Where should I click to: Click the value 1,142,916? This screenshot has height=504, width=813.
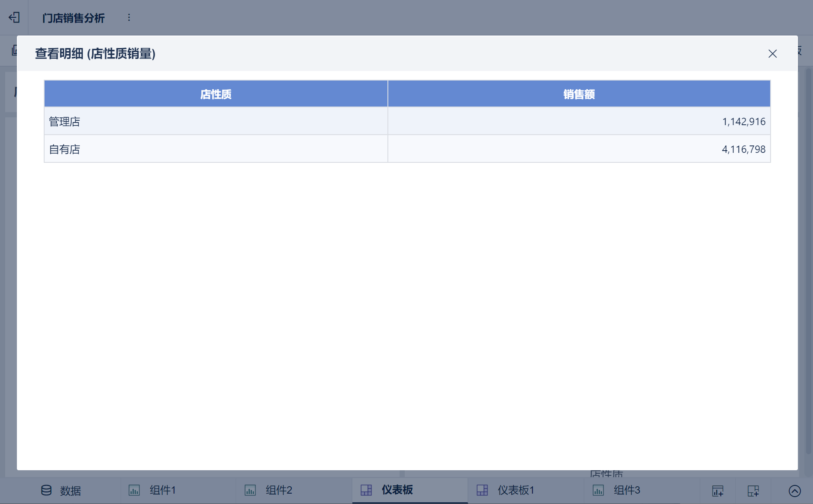744,122
